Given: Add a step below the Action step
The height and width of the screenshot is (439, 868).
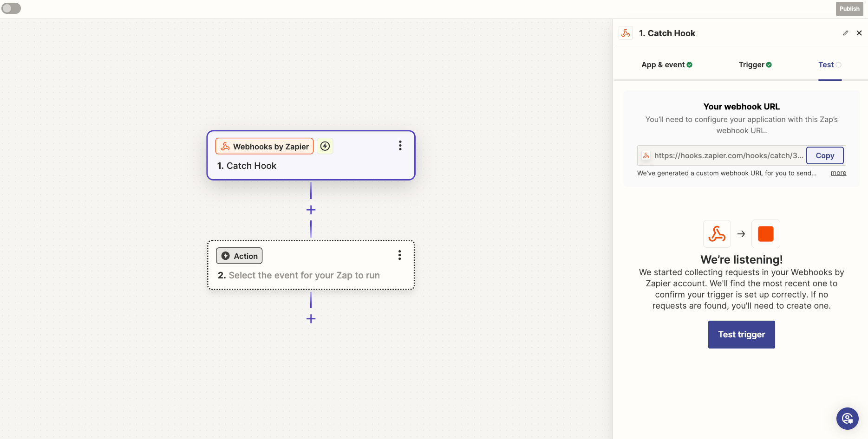Looking at the screenshot, I should point(311,319).
